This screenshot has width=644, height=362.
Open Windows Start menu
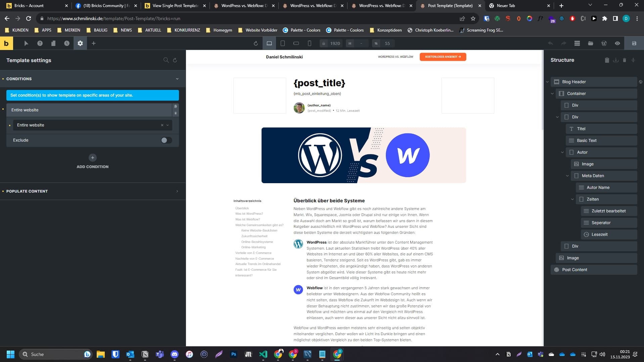pos(10,354)
